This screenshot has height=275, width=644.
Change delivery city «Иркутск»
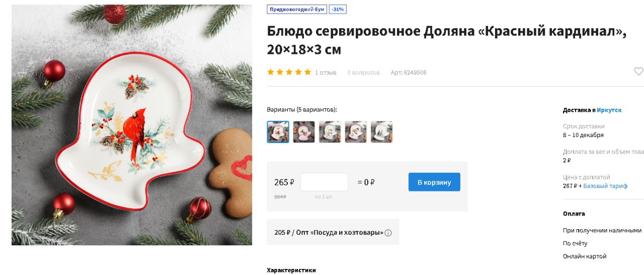click(x=609, y=110)
